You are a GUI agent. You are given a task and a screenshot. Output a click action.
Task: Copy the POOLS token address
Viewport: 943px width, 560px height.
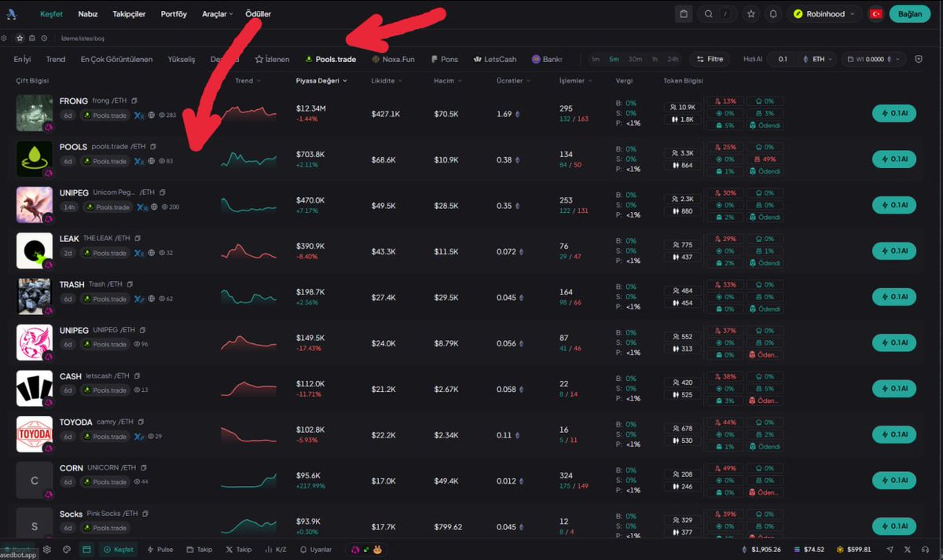coord(153,146)
